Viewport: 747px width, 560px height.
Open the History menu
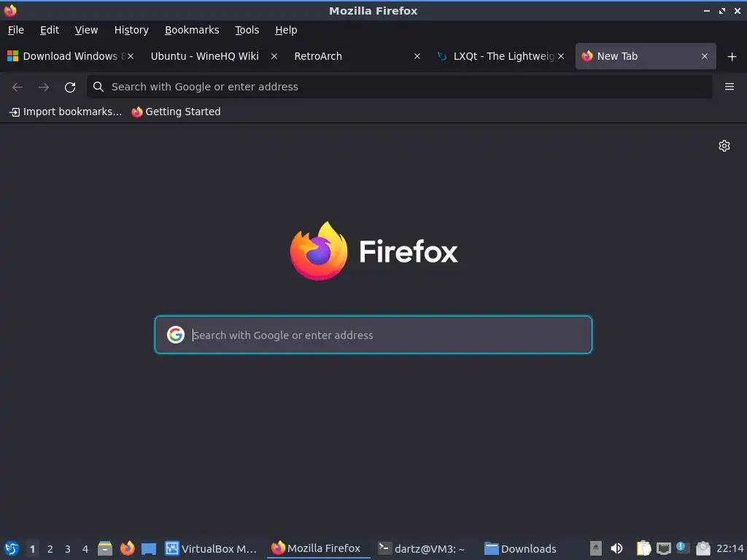click(x=131, y=30)
